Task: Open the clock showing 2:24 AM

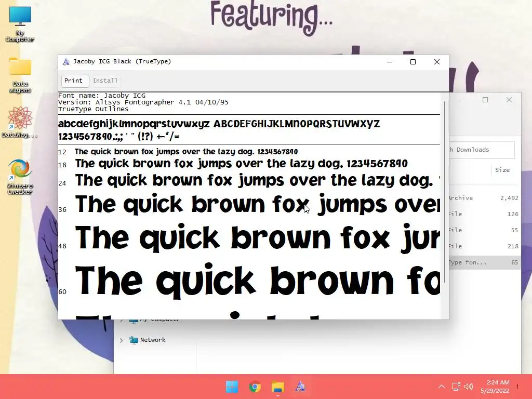Action: pyautogui.click(x=495, y=387)
